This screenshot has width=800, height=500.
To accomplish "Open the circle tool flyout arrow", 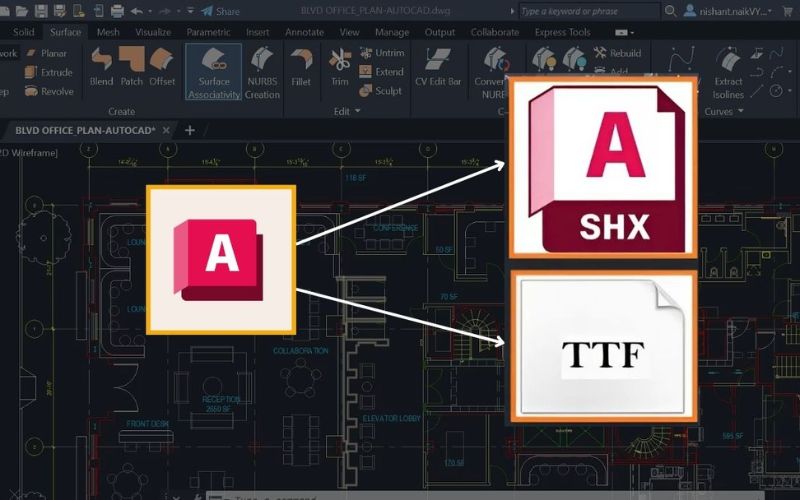I will pyautogui.click(x=790, y=91).
